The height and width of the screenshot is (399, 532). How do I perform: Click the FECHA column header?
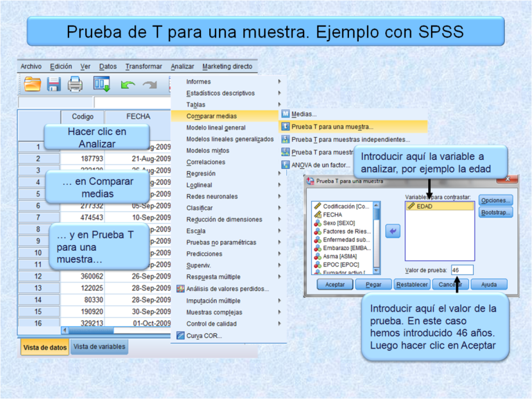(x=138, y=116)
